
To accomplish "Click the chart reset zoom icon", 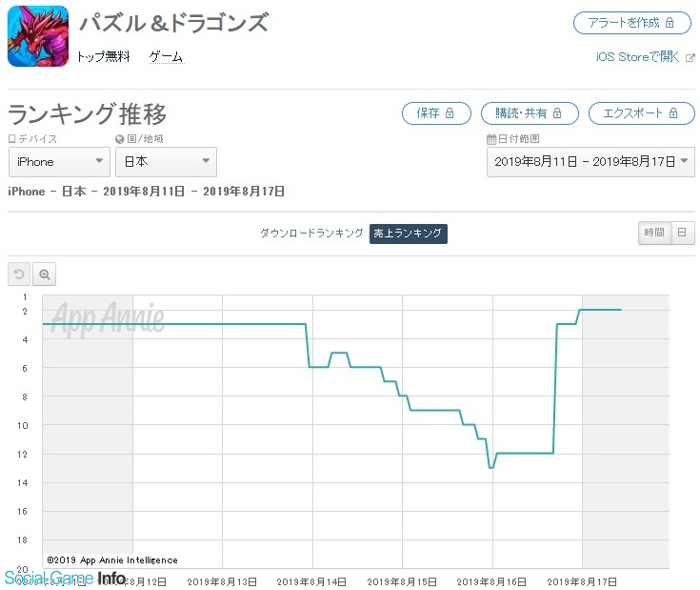I will click(x=19, y=275).
